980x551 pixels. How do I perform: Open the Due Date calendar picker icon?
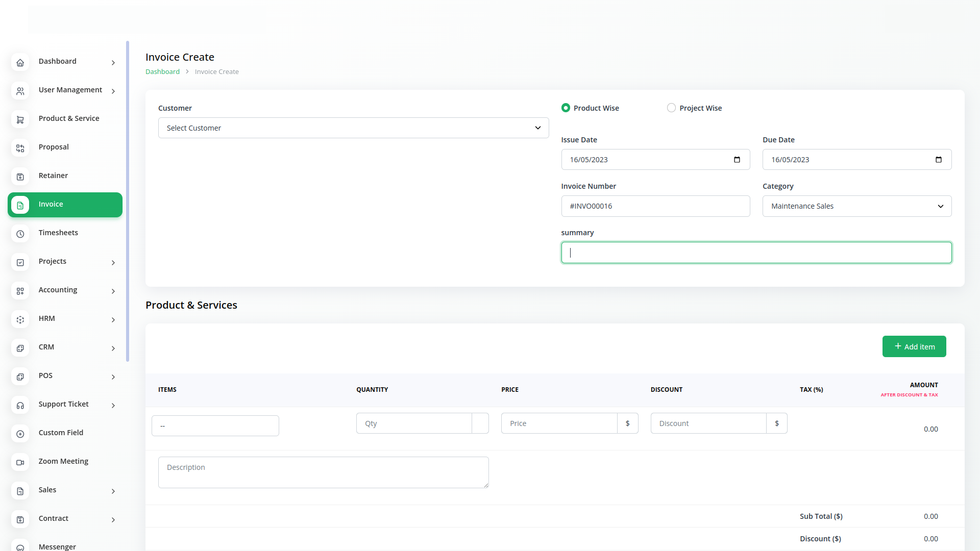(x=938, y=160)
